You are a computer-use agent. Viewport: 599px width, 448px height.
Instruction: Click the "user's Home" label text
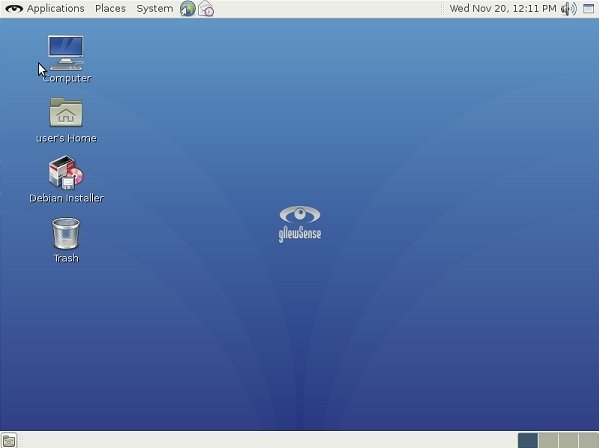66,138
